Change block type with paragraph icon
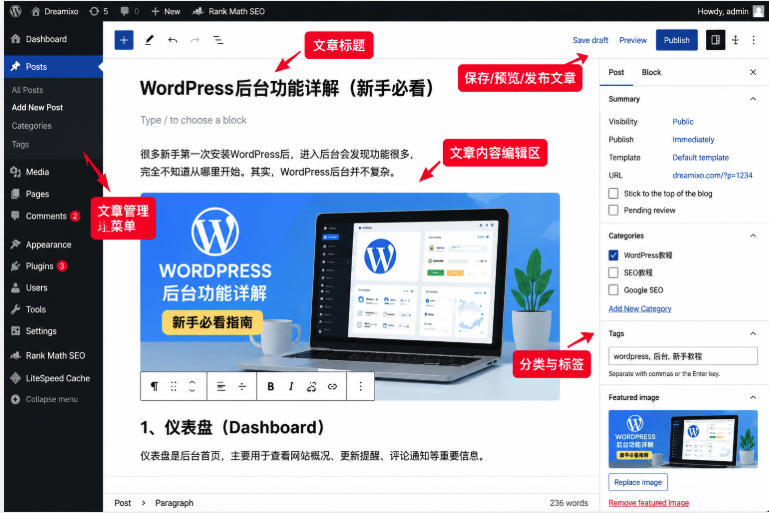769x513 pixels. click(154, 386)
